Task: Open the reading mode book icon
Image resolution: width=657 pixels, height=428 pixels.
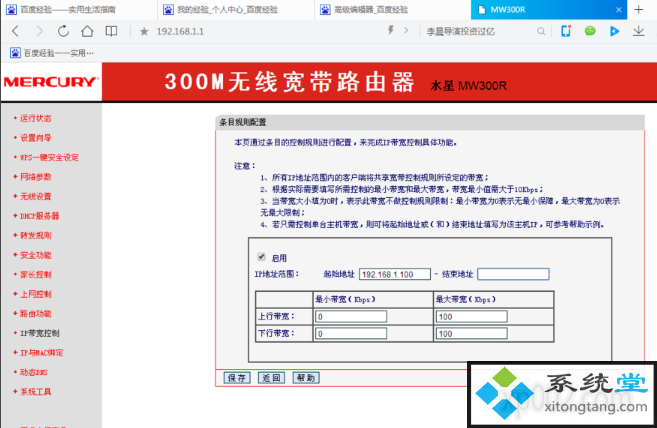Action: pos(111,31)
